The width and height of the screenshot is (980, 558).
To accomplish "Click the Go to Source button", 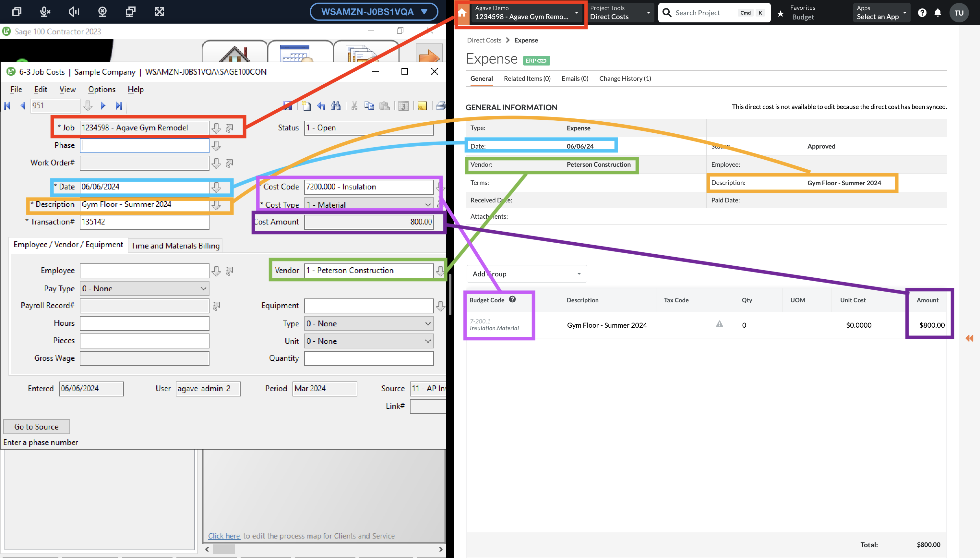I will 36,427.
